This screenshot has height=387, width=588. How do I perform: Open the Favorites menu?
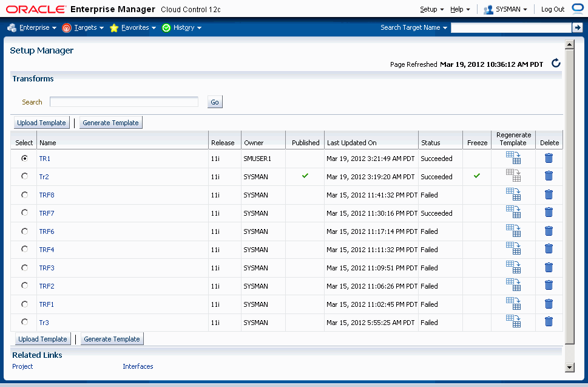133,27
